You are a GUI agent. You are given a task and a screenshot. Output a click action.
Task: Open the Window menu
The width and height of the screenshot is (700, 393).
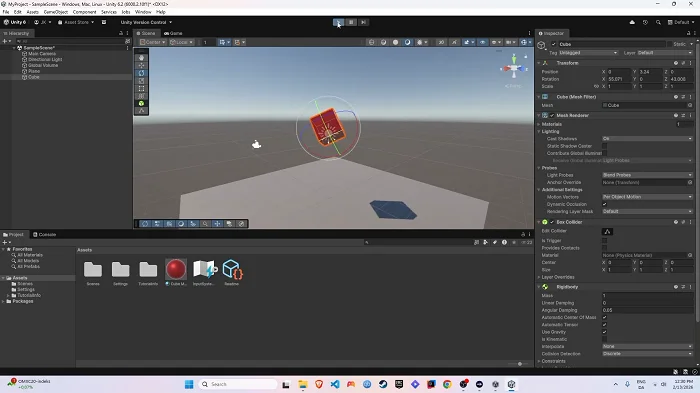[143, 12]
